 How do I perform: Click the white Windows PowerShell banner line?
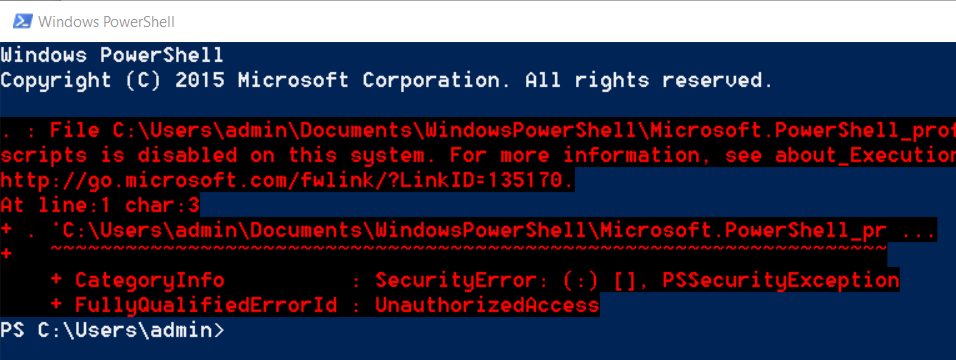(x=112, y=56)
